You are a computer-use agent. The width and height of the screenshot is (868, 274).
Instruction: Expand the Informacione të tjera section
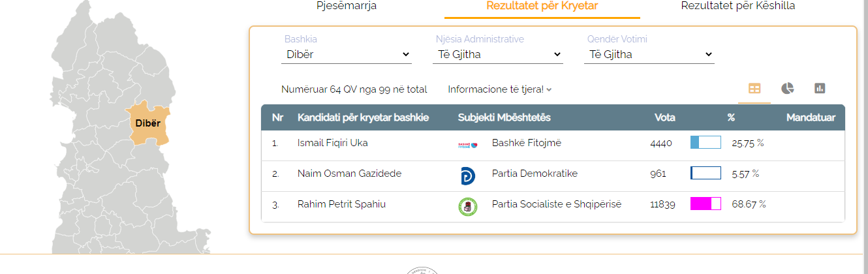pyautogui.click(x=500, y=89)
